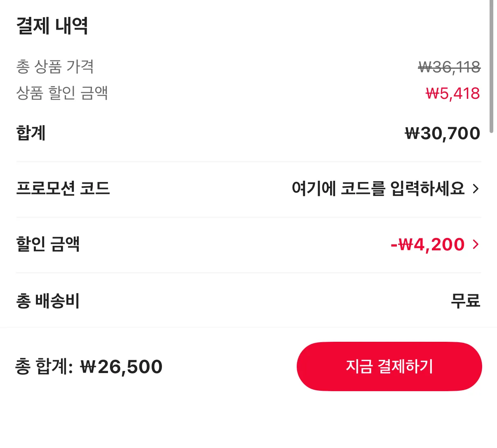497x448 pixels.
Task: Expand the promotion code chevron arrow
Action: pyautogui.click(x=476, y=189)
